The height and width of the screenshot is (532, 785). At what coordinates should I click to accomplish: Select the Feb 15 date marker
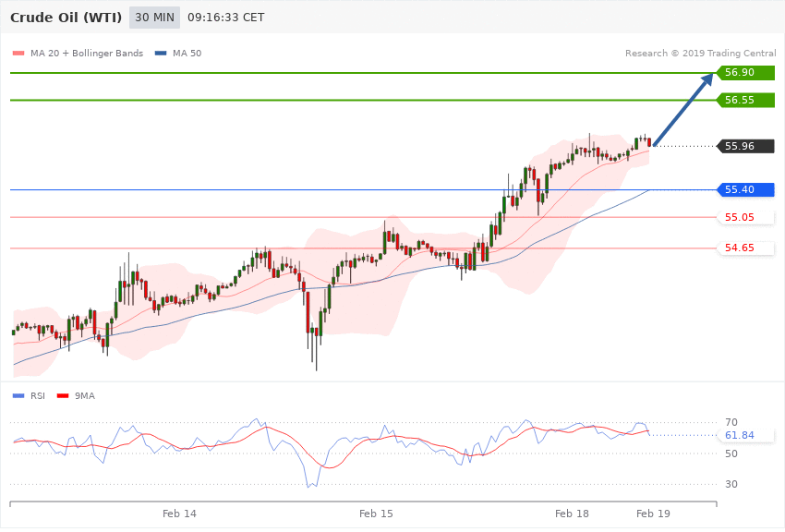376,514
